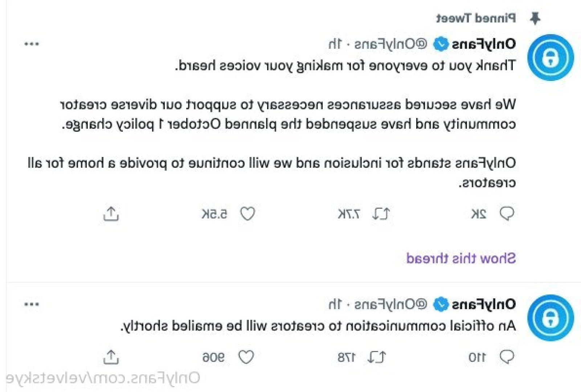
Task: Click the reply icon on the pinned tweet
Action: (507, 214)
